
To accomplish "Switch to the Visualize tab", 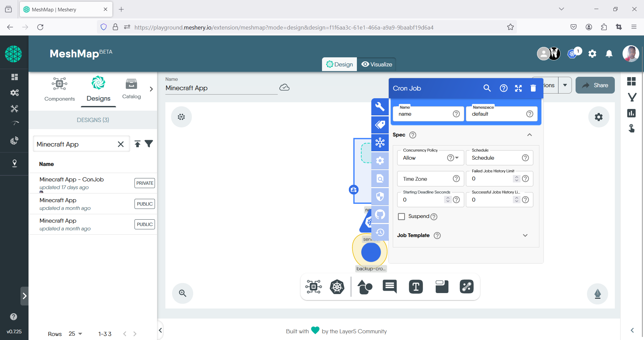I will pyautogui.click(x=377, y=64).
